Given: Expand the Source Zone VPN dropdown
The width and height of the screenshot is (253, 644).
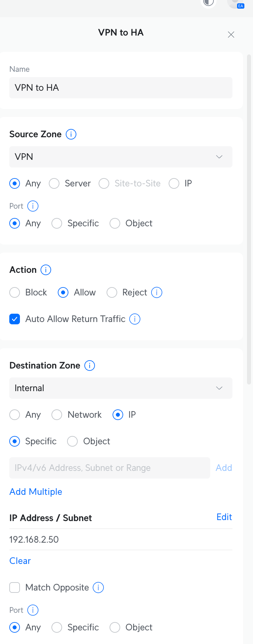Looking at the screenshot, I should coord(121,157).
